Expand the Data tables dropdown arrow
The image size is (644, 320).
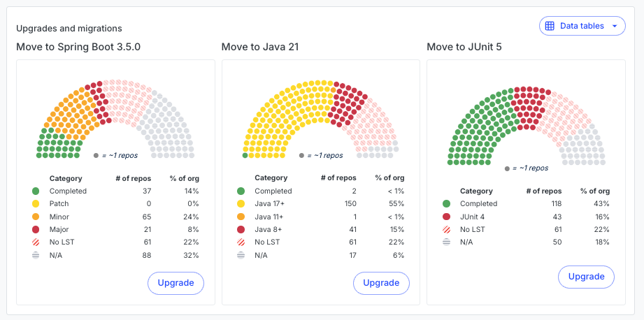615,27
